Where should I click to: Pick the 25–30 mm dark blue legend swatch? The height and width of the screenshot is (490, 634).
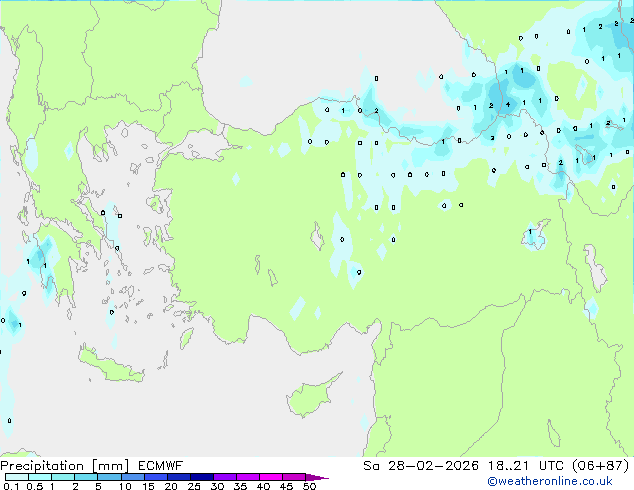[x=201, y=477]
